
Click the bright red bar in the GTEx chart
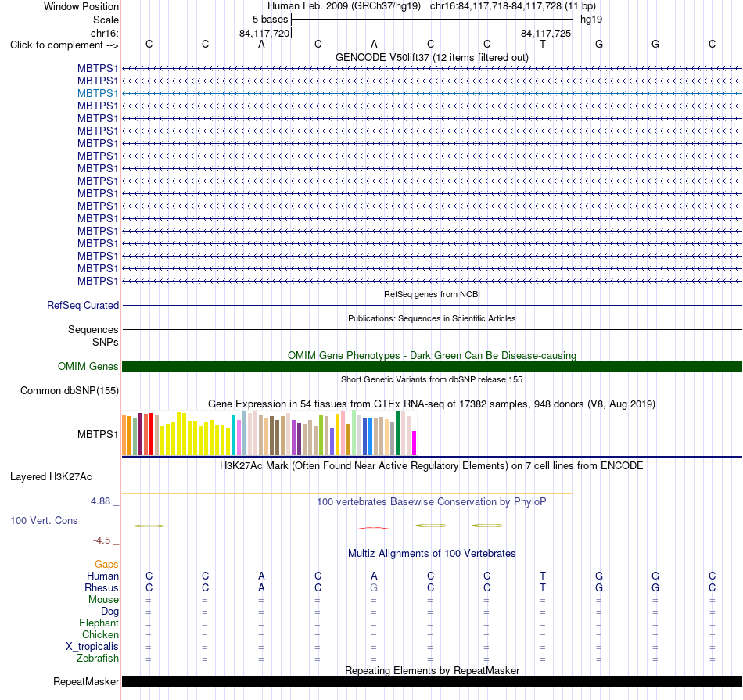click(151, 434)
